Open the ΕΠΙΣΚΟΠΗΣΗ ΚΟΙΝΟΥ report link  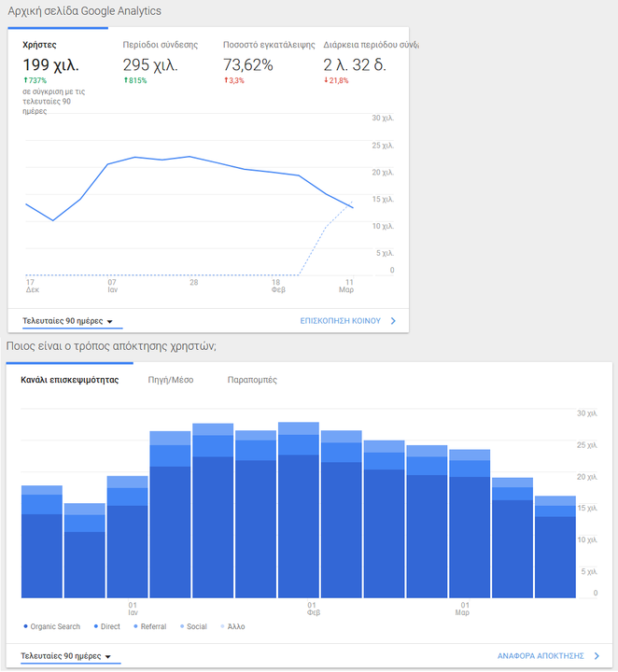340,321
